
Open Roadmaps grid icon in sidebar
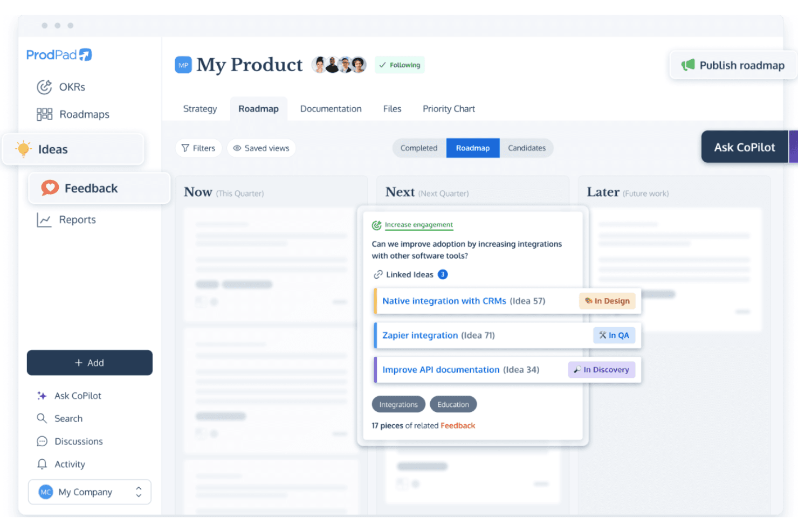click(x=44, y=114)
